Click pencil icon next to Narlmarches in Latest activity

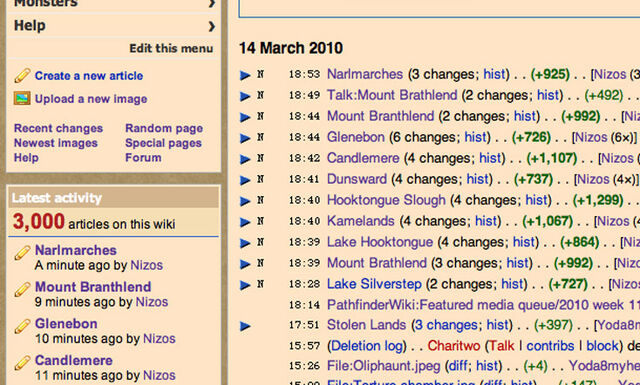pyautogui.click(x=22, y=253)
